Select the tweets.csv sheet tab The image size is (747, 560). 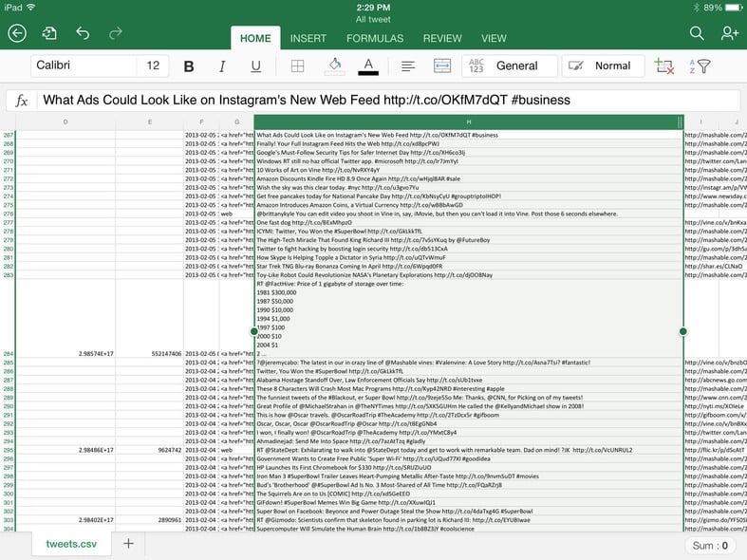click(71, 544)
